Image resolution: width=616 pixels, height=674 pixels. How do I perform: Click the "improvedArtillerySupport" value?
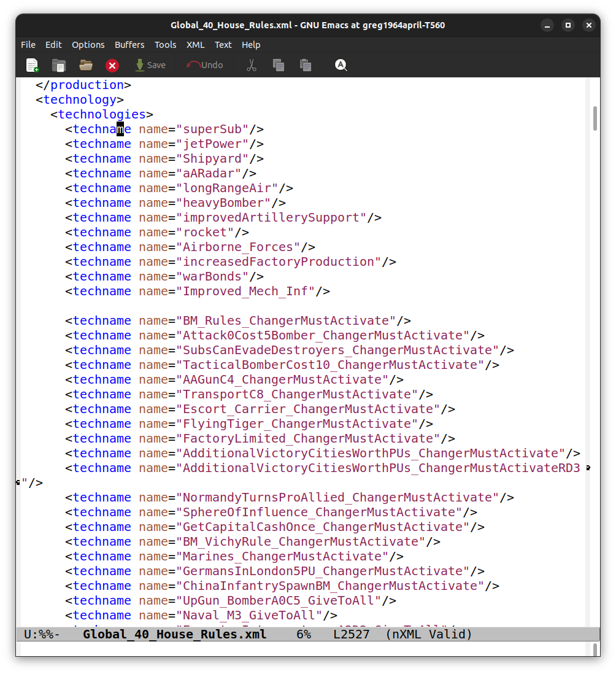click(x=271, y=217)
